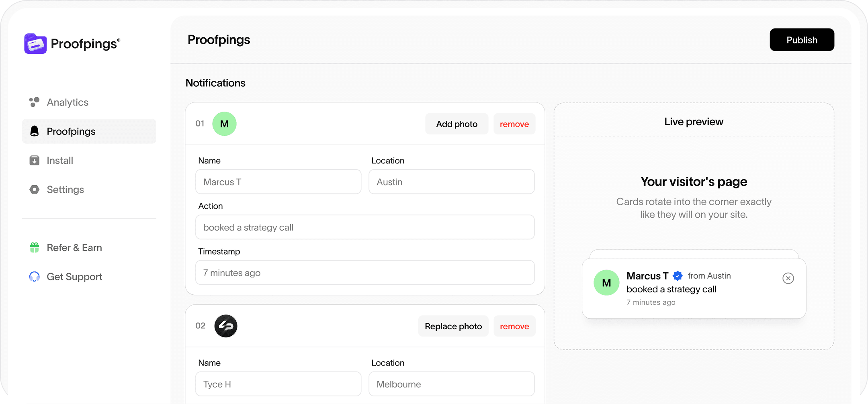Click 'from Austin' in preview card
The image size is (868, 404).
[709, 276]
